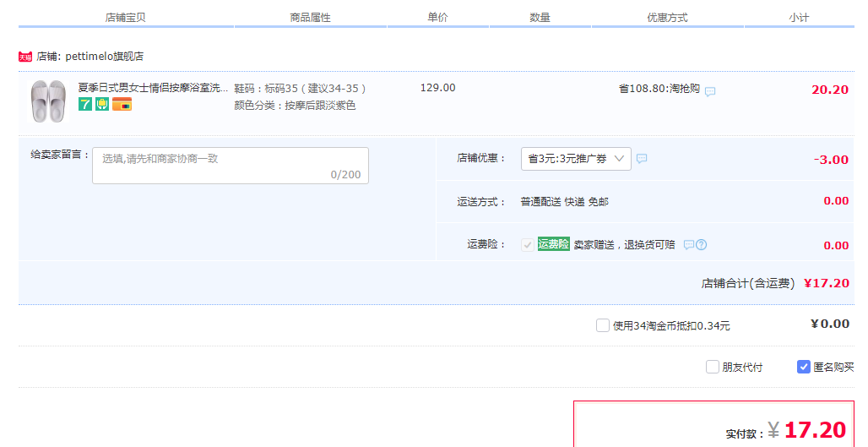Click the 店铺优惠 label
Screen dimensions: 868x447
click(x=481, y=158)
